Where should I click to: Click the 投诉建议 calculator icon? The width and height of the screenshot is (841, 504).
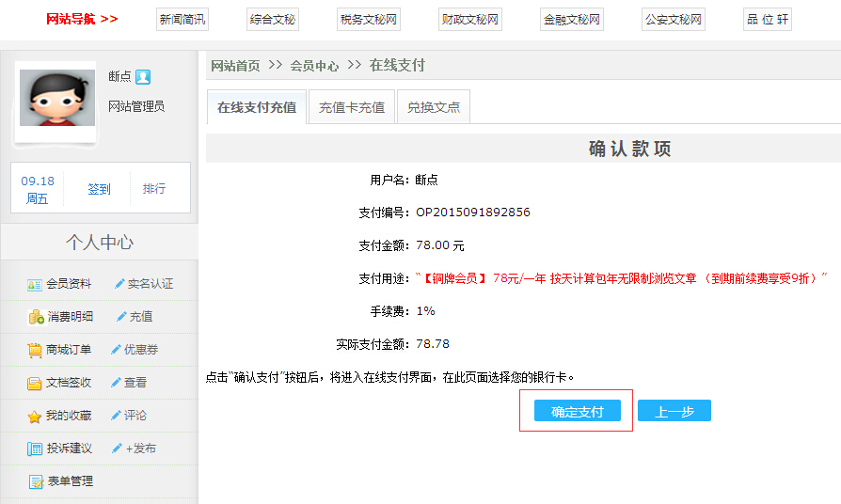(35, 449)
